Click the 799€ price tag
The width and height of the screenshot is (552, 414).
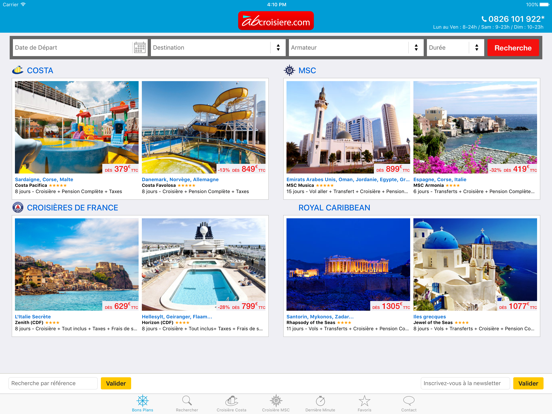[x=241, y=306]
